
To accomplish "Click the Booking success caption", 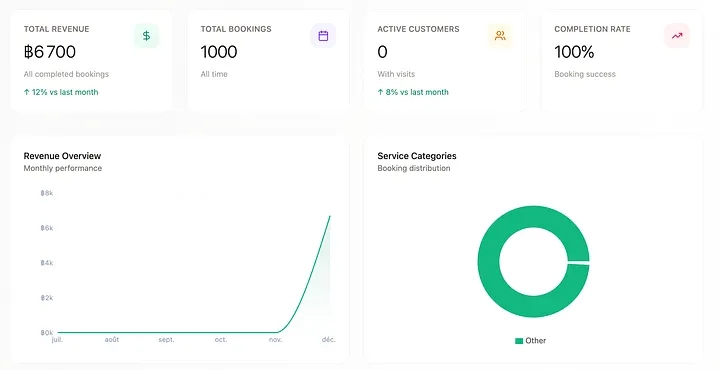I will point(585,74).
